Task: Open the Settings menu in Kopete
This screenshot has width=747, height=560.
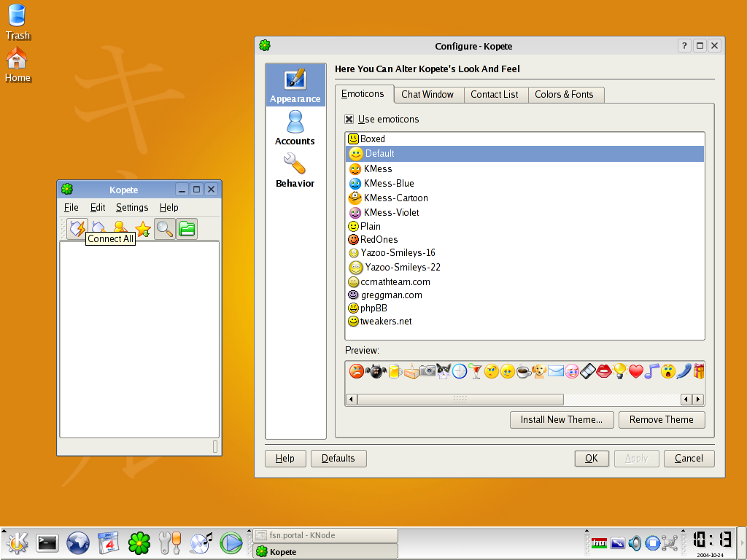Action: coord(132,207)
